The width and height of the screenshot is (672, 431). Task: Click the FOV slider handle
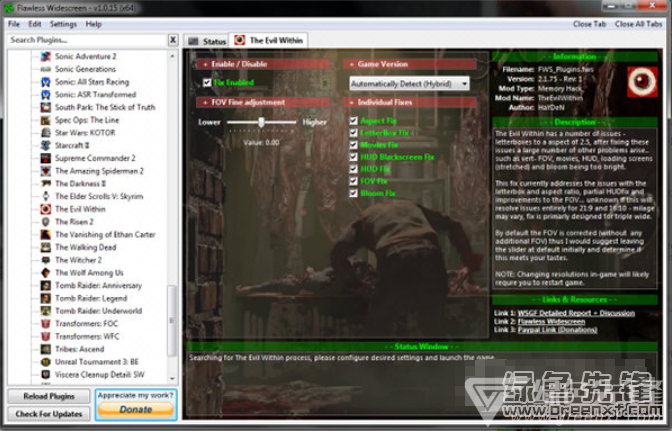[261, 123]
